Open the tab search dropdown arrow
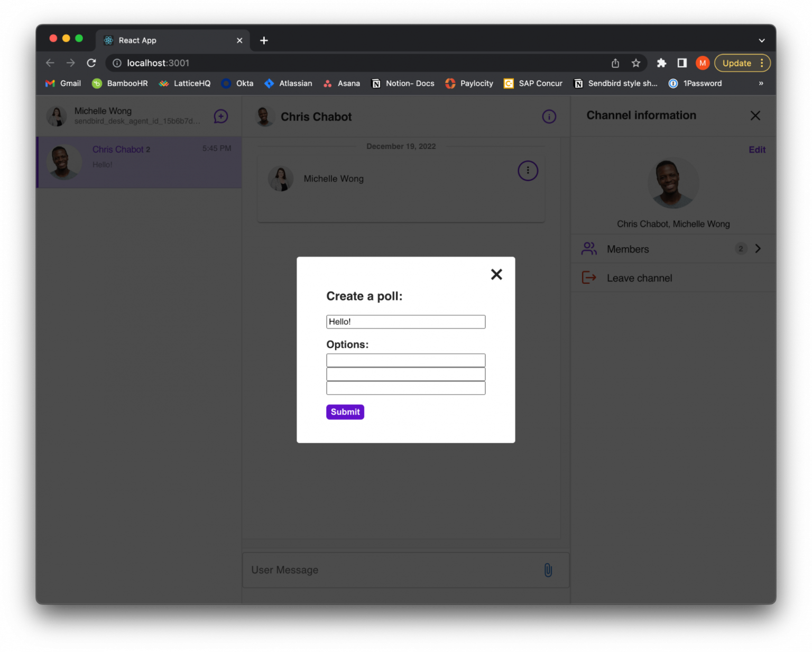 762,40
